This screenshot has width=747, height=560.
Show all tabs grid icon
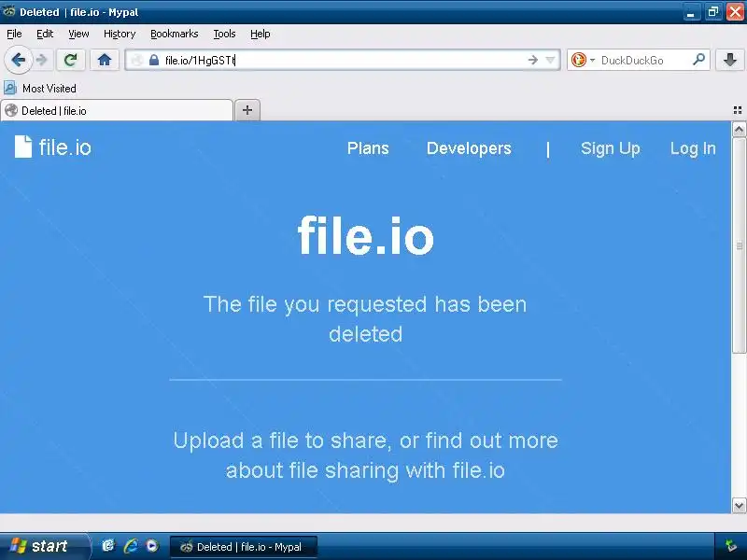(x=738, y=110)
